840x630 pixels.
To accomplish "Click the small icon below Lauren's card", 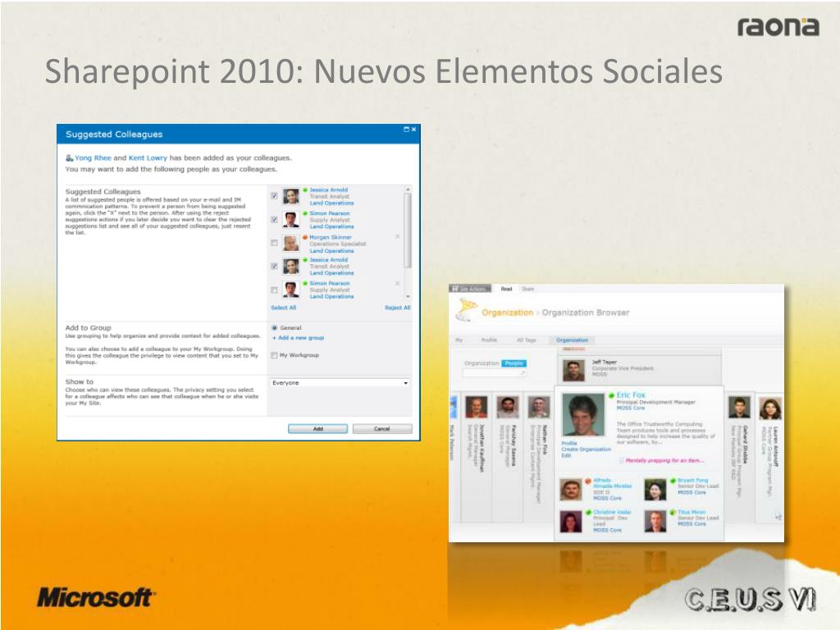I will coord(778,517).
